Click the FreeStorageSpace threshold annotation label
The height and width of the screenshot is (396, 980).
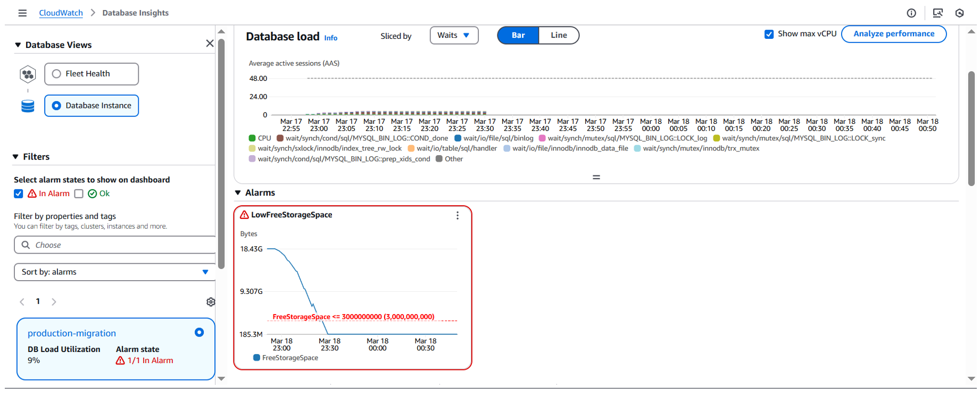[x=353, y=317]
